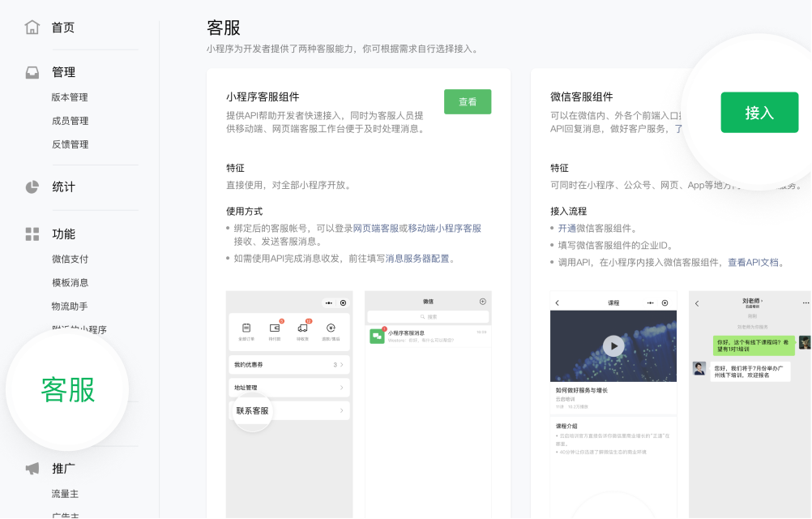This screenshot has width=812, height=519.
Task: Click the 推广 megaphone icon
Action: [x=31, y=468]
